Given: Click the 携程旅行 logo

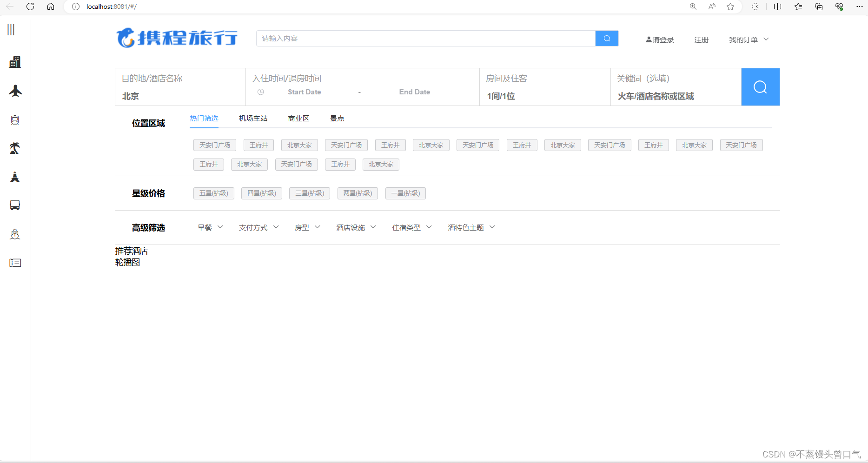Looking at the screenshot, I should click(x=177, y=38).
